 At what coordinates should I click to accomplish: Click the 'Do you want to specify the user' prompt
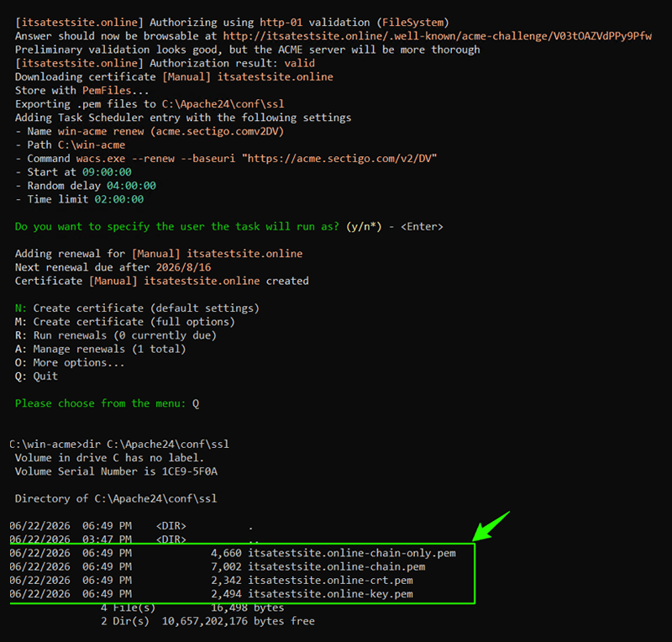click(x=177, y=226)
